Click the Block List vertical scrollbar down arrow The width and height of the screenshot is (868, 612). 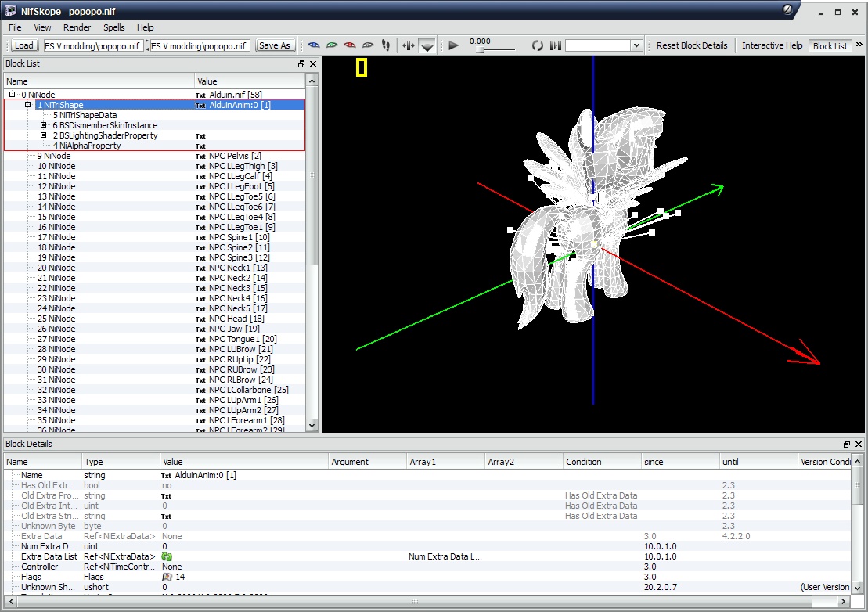(x=312, y=425)
